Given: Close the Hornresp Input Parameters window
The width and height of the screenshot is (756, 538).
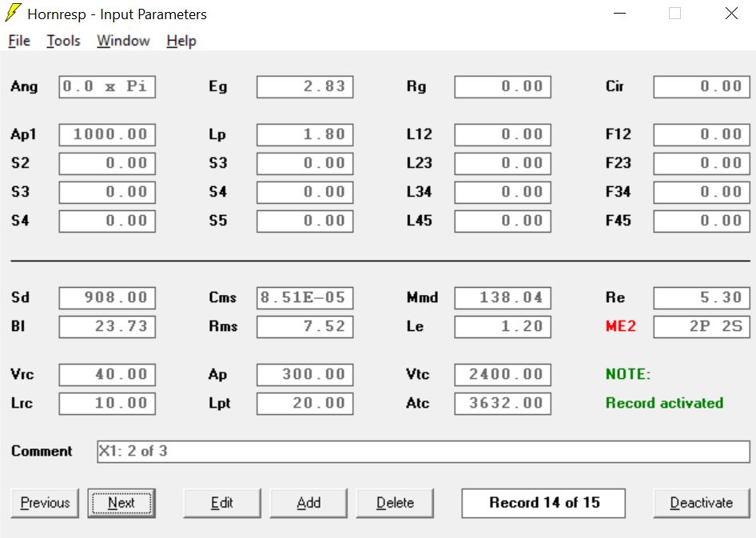Looking at the screenshot, I should point(731,14).
